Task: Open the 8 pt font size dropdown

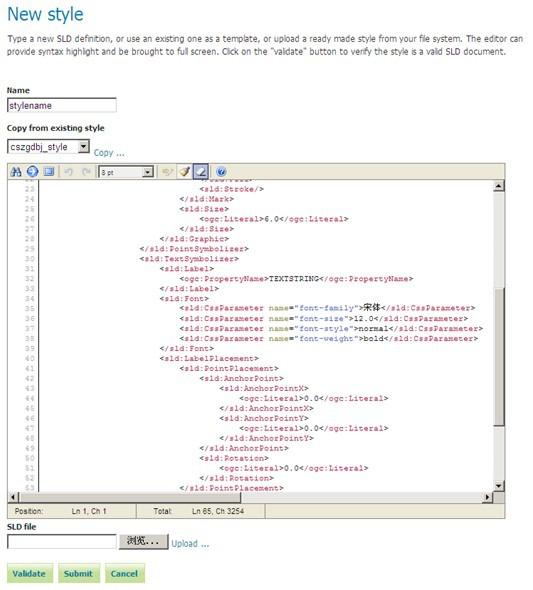Action: [x=126, y=172]
